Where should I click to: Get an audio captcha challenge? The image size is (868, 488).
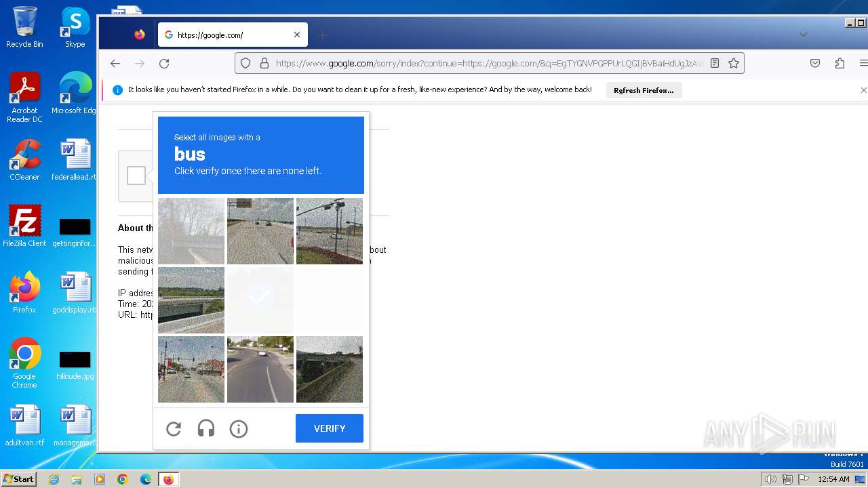(206, 428)
